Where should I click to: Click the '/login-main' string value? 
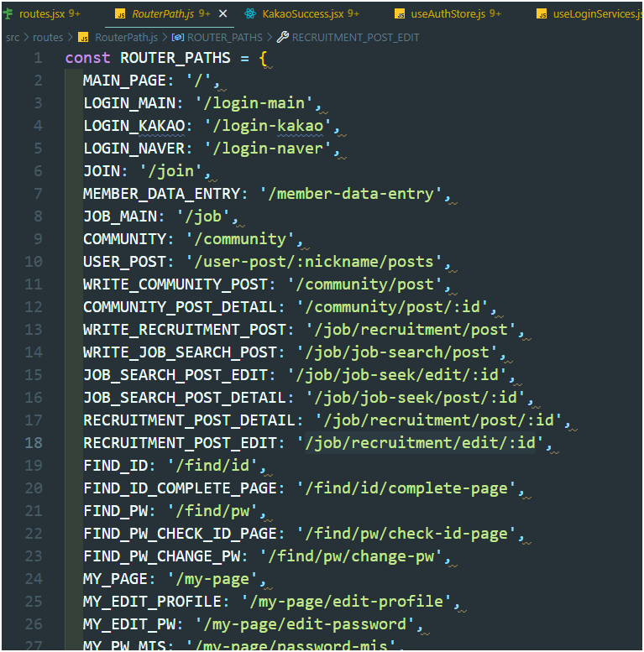tap(254, 102)
